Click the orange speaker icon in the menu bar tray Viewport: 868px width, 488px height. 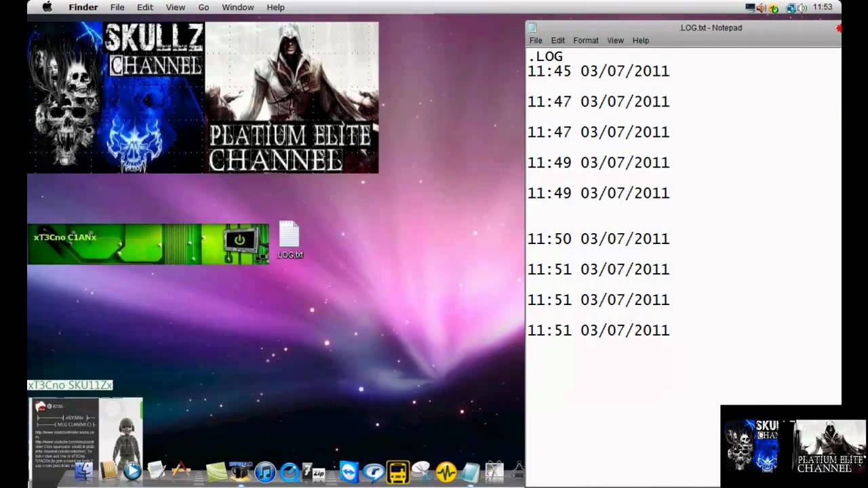point(762,7)
